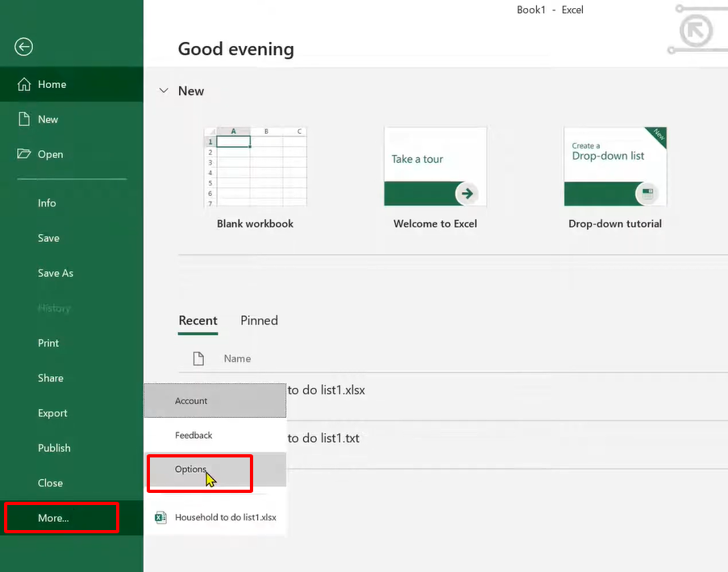Click the Home house icon in the sidebar

24,84
